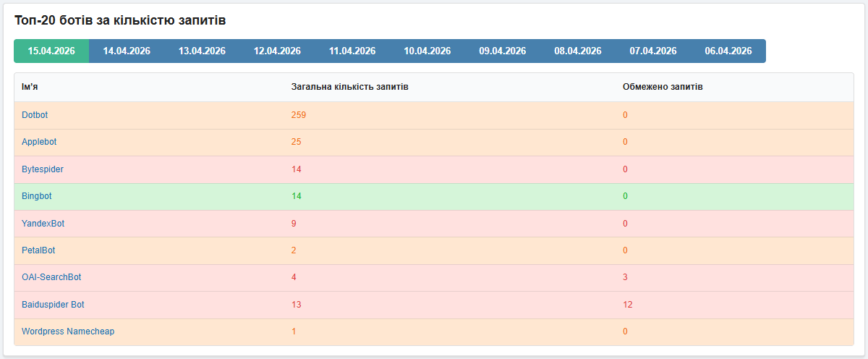Select the Bingbot link

click(x=37, y=196)
